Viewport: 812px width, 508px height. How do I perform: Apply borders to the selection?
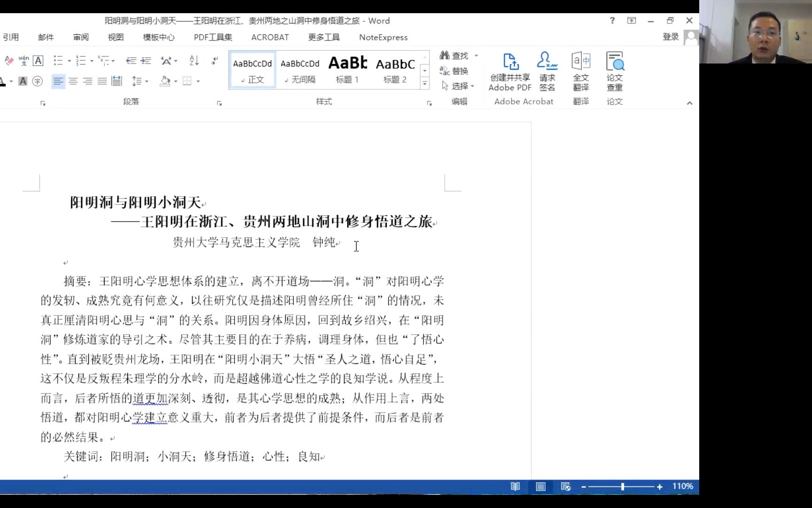(x=187, y=81)
